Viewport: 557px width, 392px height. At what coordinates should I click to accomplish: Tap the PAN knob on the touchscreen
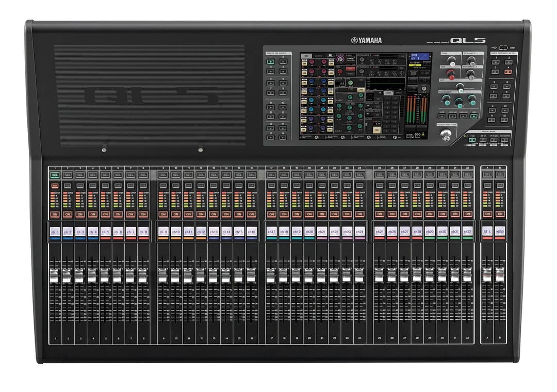[x=340, y=71]
